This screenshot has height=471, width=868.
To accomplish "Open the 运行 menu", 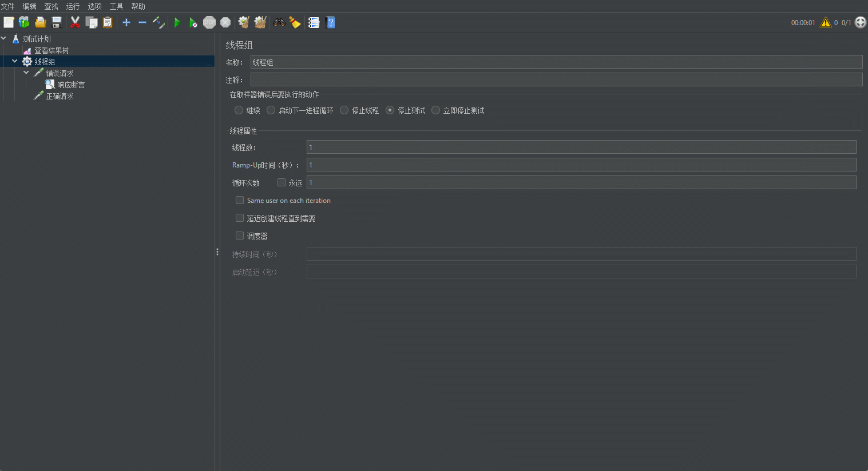I will [x=73, y=6].
